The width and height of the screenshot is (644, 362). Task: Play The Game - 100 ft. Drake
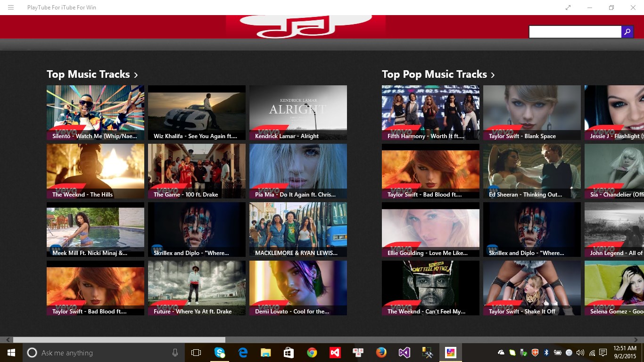(197, 171)
